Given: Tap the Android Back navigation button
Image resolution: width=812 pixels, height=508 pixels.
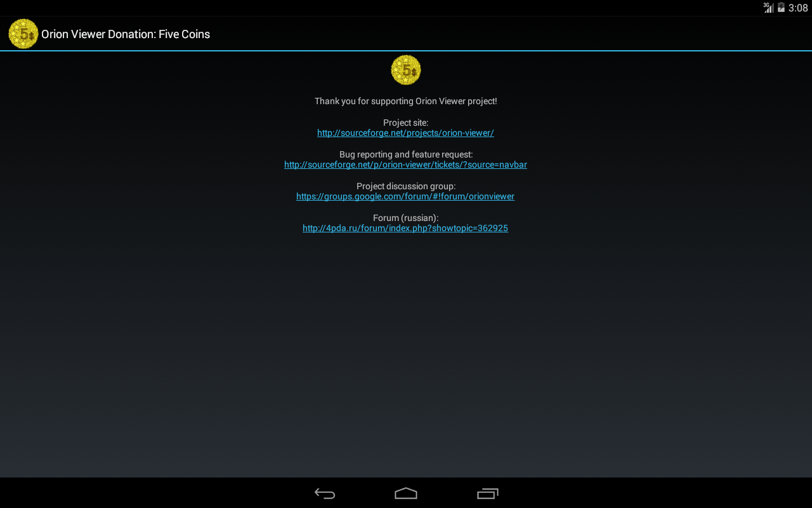Looking at the screenshot, I should (x=325, y=493).
